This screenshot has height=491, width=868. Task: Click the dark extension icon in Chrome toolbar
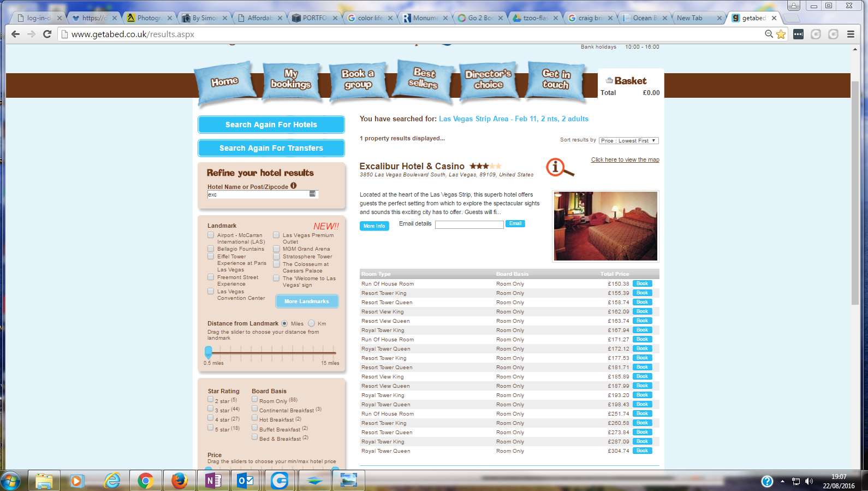click(x=798, y=34)
